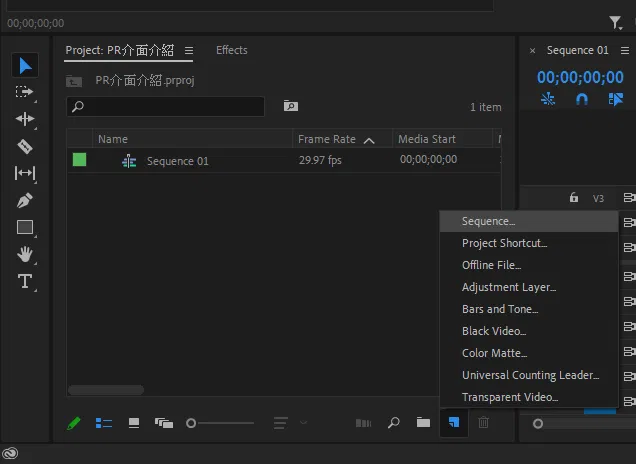Click the timeline zoom scroll handle

click(538, 424)
